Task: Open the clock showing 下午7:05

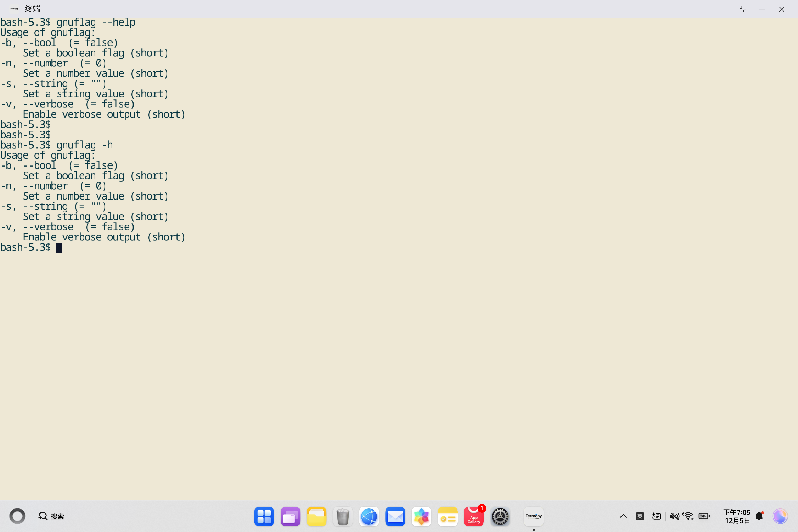Action: 737,516
